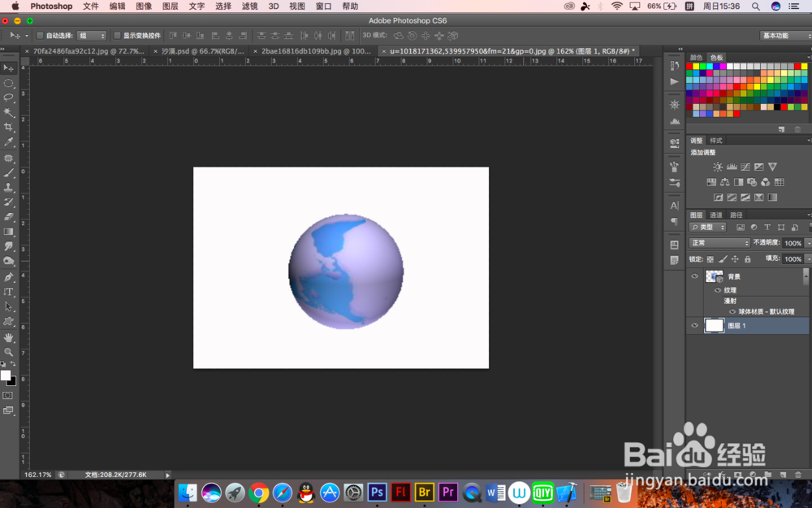
Task: Enable the 自动选择 checkbox
Action: click(x=39, y=36)
